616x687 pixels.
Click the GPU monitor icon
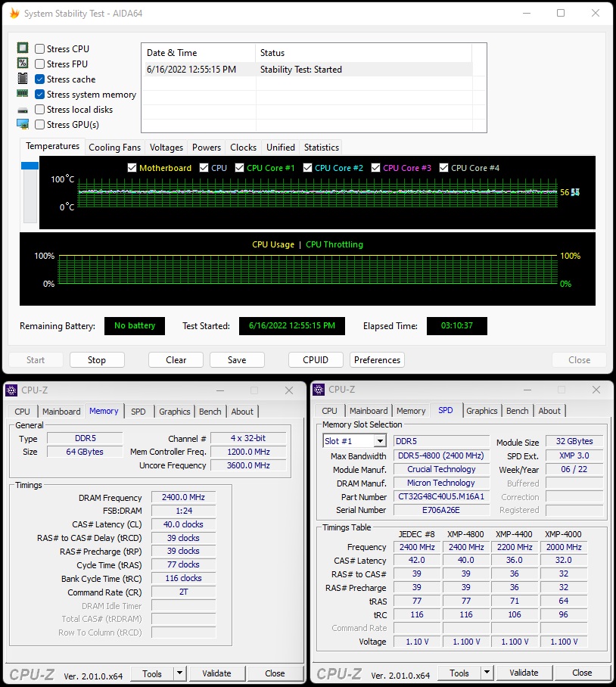coord(23,124)
